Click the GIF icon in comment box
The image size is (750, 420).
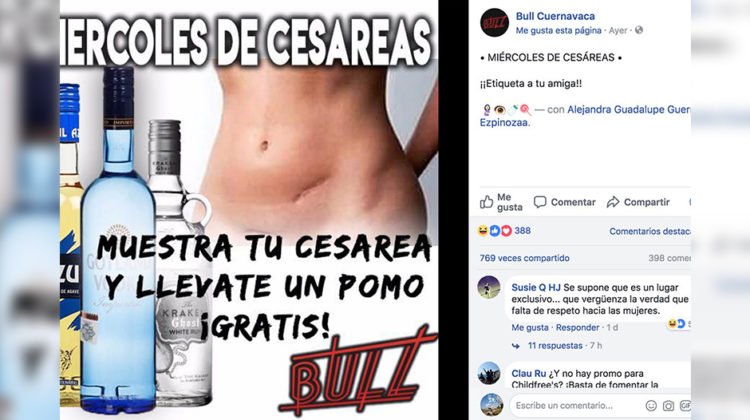coord(685,406)
